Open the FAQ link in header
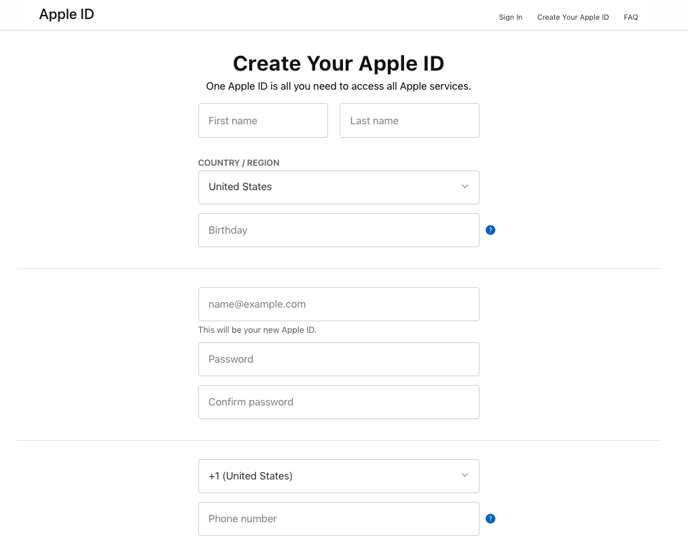Viewport: 688px width, 544px height. point(631,17)
